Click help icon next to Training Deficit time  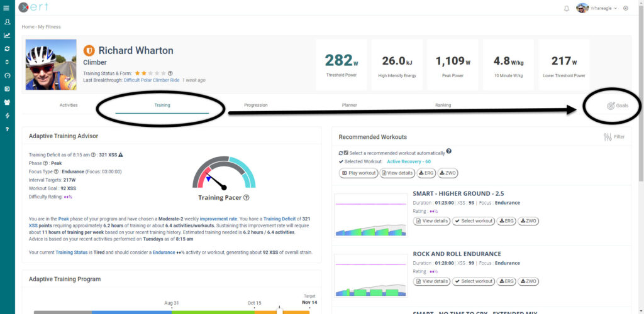coord(94,155)
